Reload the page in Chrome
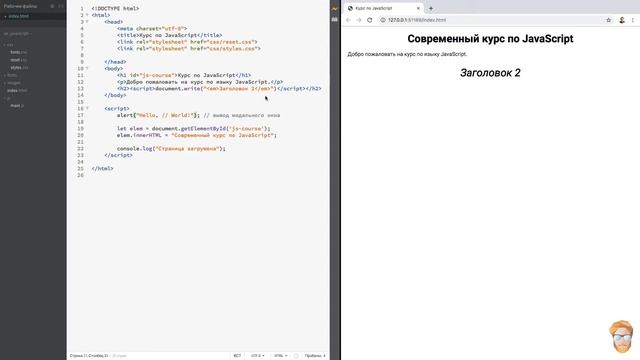 (370, 20)
